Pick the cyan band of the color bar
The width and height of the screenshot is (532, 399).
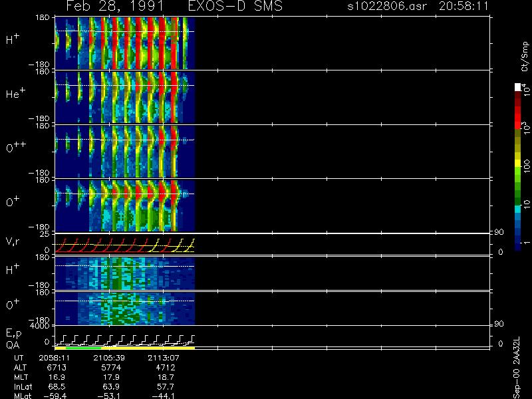[x=518, y=209]
